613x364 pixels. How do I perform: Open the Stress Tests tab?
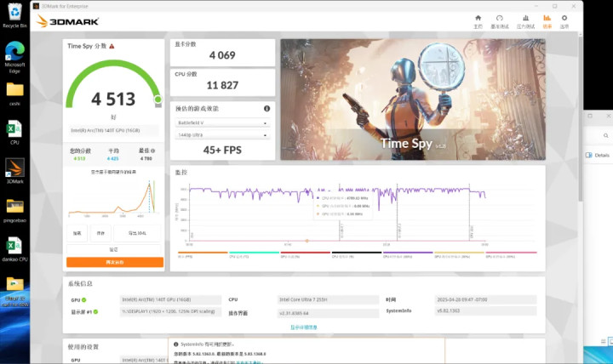pyautogui.click(x=524, y=21)
